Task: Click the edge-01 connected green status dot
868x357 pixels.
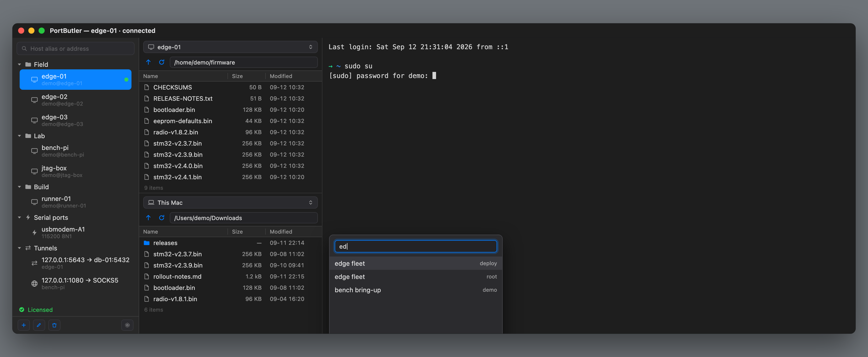Action: coord(126,79)
